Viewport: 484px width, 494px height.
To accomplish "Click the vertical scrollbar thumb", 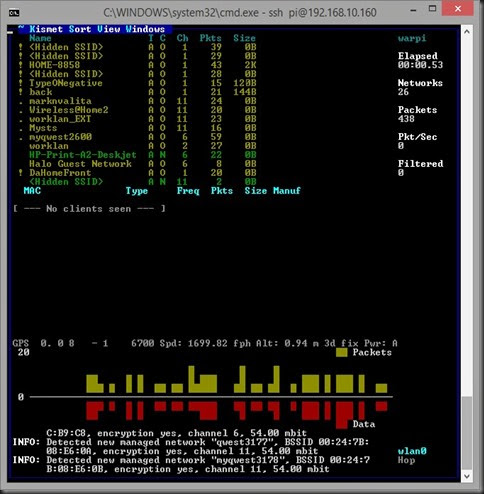I will click(x=467, y=433).
